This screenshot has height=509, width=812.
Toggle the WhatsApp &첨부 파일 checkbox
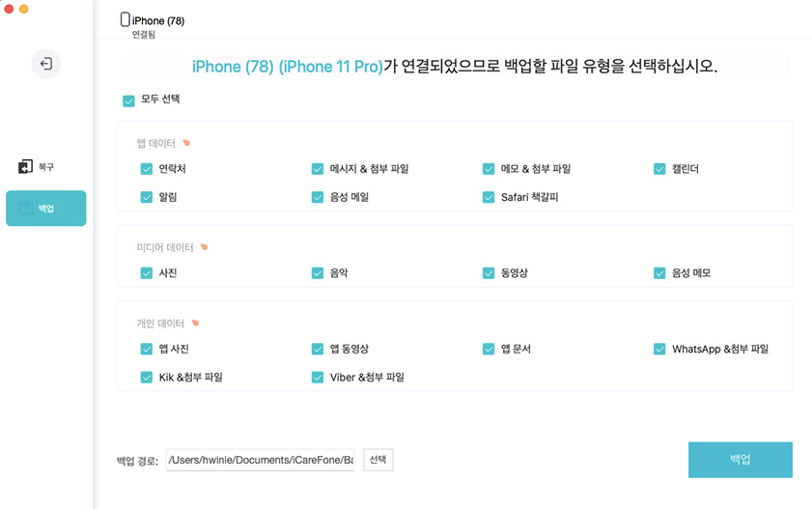(x=659, y=349)
